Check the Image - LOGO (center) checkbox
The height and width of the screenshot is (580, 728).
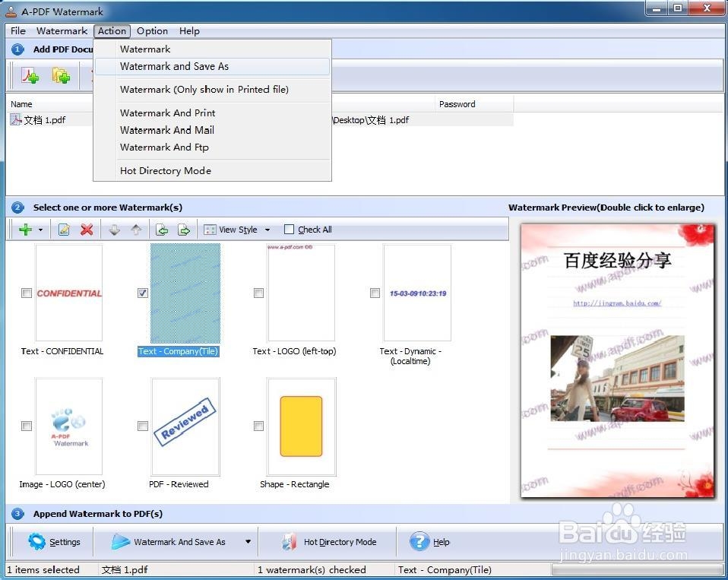(x=27, y=426)
